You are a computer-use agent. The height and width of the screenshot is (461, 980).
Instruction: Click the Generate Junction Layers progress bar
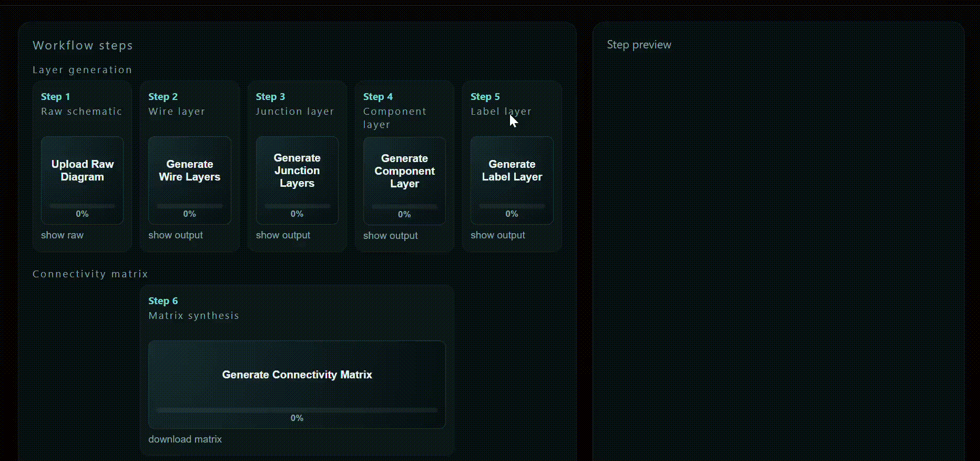point(297,206)
